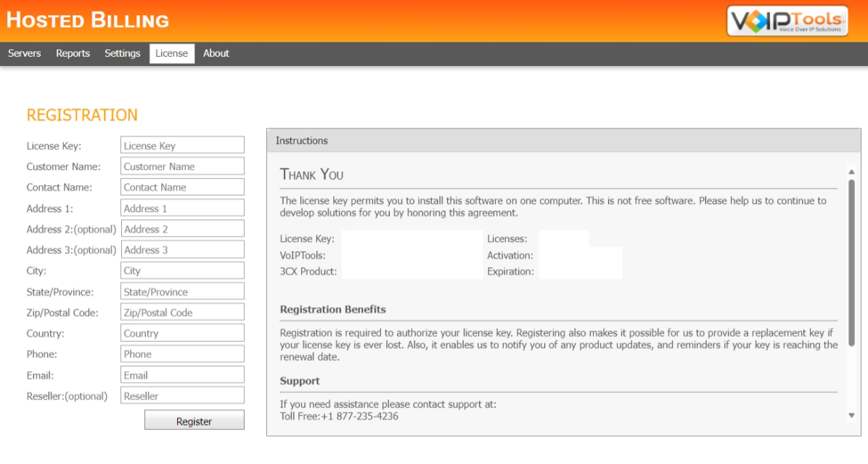Click the Contact Name field
The image size is (868, 464).
tap(181, 187)
